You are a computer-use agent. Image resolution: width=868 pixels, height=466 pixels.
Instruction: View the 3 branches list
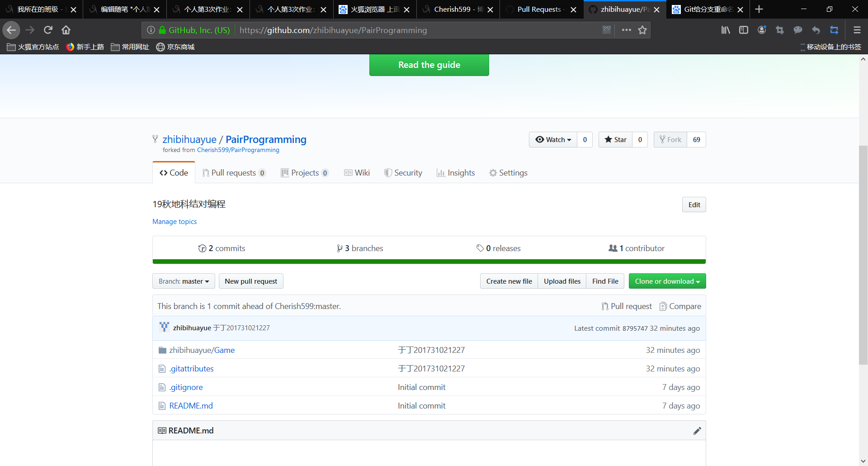point(360,248)
